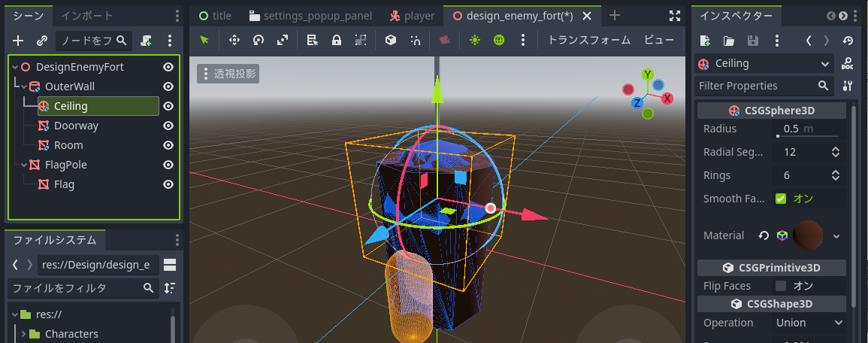Viewport: 868px width, 343px height.
Task: Add new scene tab with plus
Action: 615,16
